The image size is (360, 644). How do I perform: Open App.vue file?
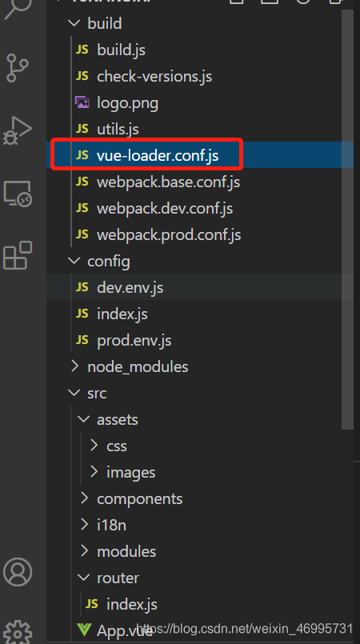124,630
